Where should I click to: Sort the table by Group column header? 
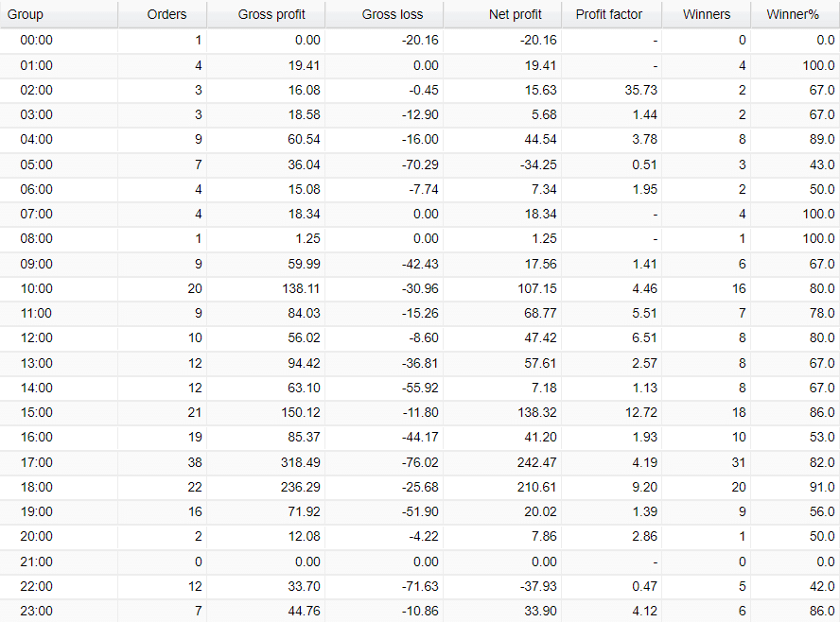click(26, 14)
